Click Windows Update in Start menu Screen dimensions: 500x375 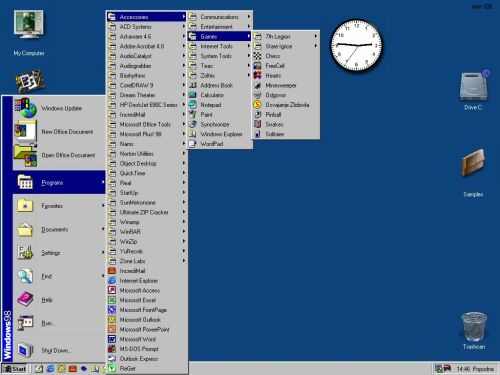[x=59, y=108]
